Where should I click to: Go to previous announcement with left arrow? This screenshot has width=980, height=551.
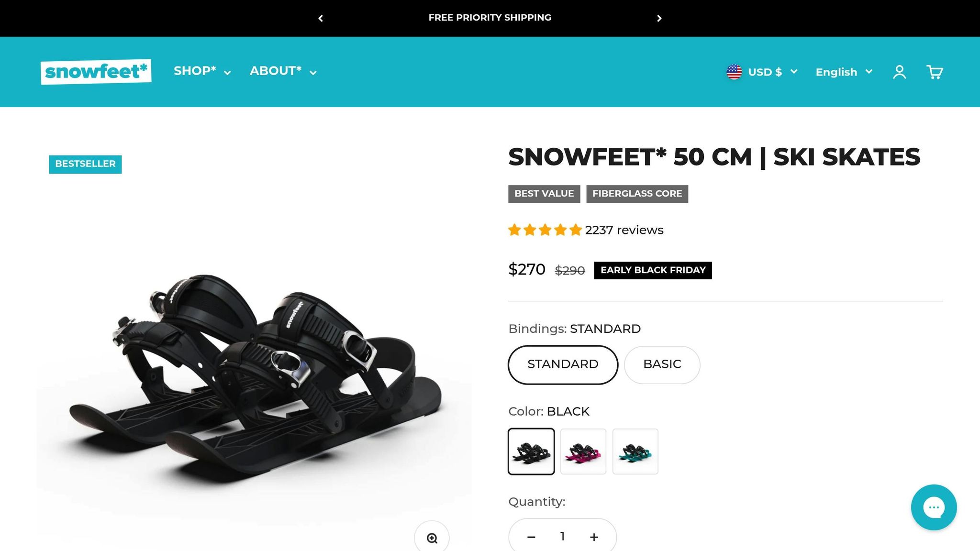(x=321, y=18)
